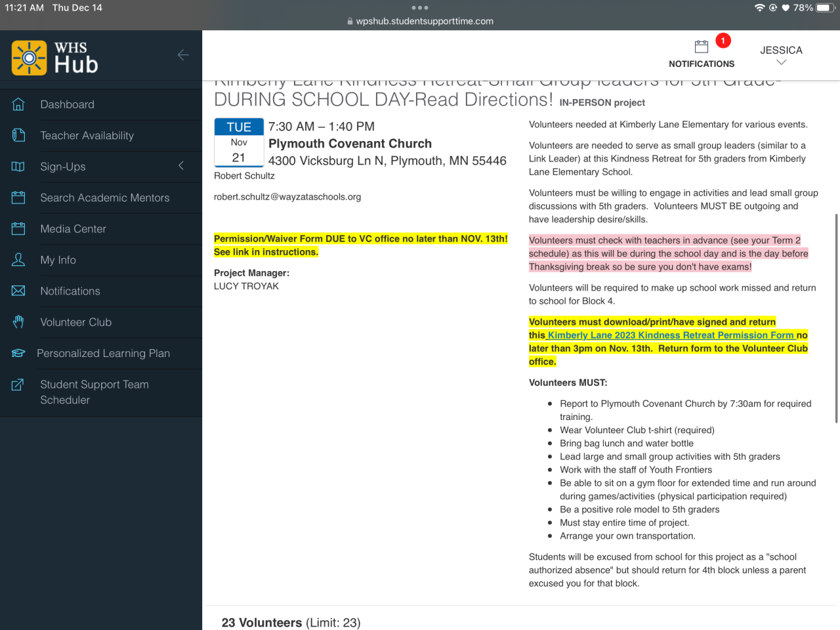Click the Search Academic Mentors calendar icon
Image resolution: width=840 pixels, height=630 pixels.
[x=18, y=198]
